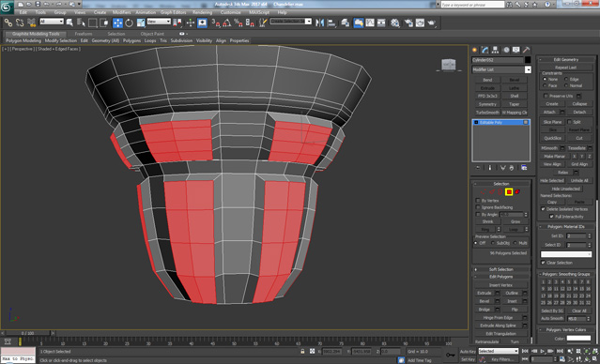Select Vertex sub-object level icon
Image resolution: width=600 pixels, height=364 pixels.
[x=484, y=192]
